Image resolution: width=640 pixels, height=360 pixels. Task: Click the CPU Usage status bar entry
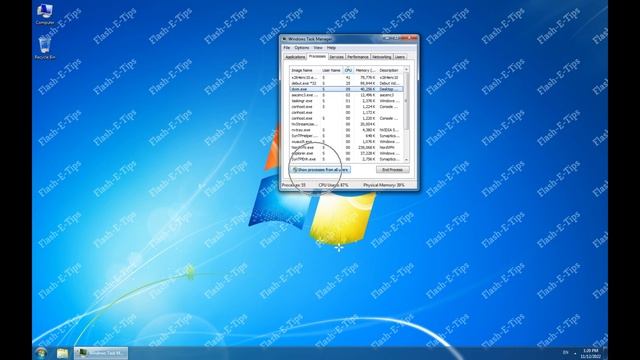(x=333, y=185)
